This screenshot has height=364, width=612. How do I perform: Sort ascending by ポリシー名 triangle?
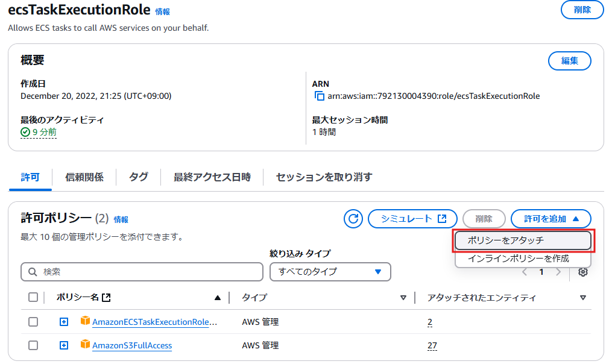pos(218,298)
